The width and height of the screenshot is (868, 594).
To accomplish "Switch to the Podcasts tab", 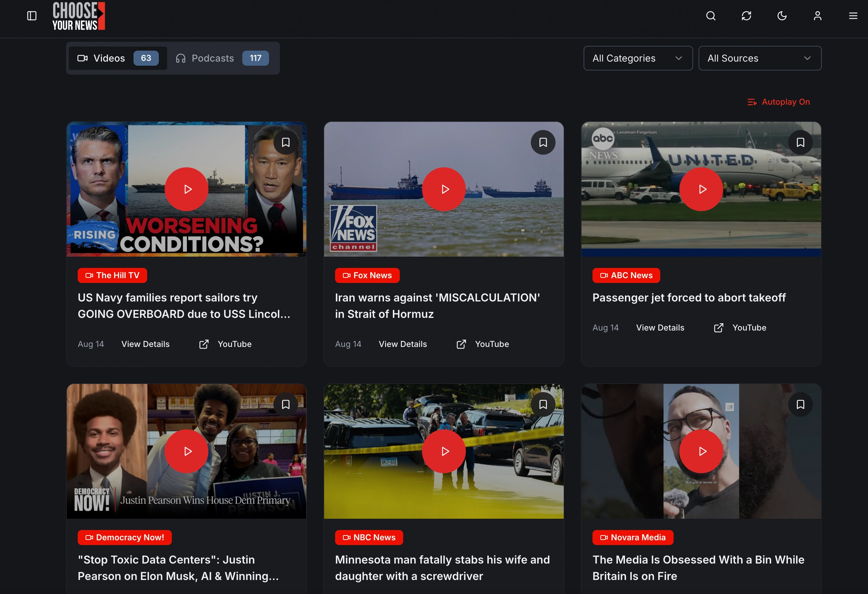I will click(x=222, y=58).
